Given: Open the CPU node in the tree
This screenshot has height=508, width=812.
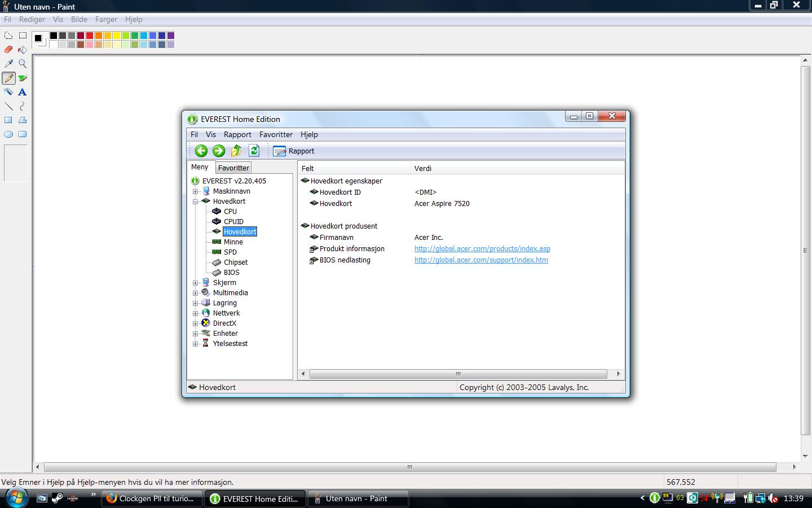Looking at the screenshot, I should (230, 211).
